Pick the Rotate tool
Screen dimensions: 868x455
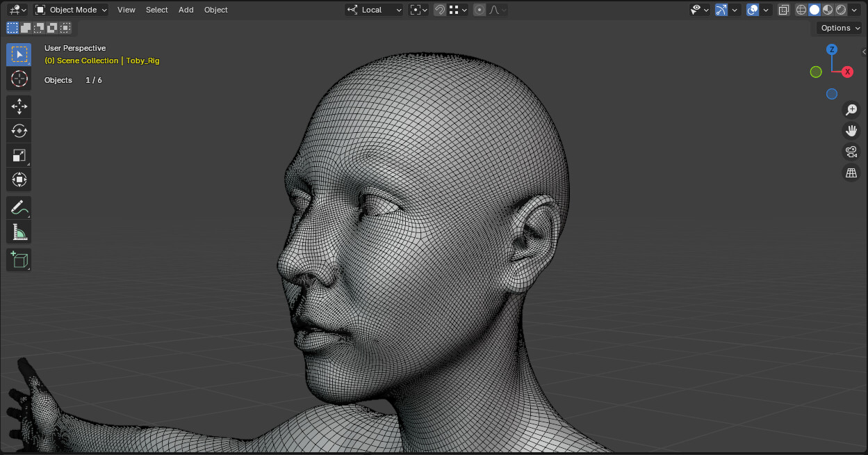point(19,131)
